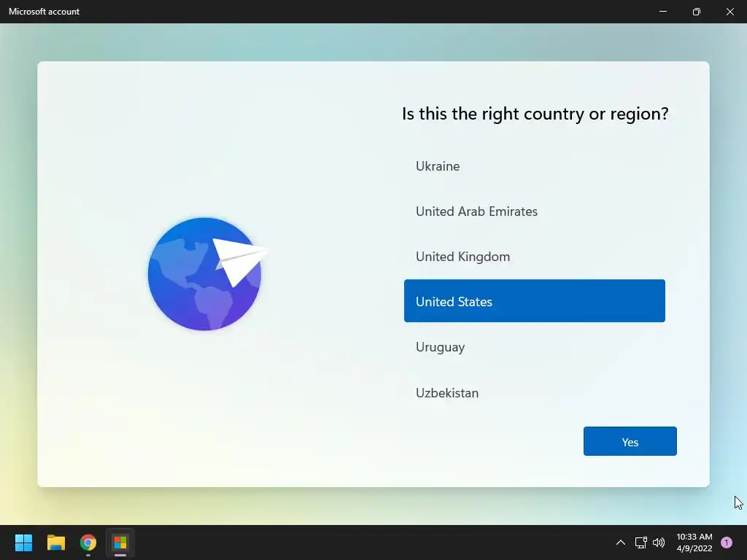This screenshot has width=747, height=560.
Task: Choose United Arab Emirates as region
Action: pos(534,211)
